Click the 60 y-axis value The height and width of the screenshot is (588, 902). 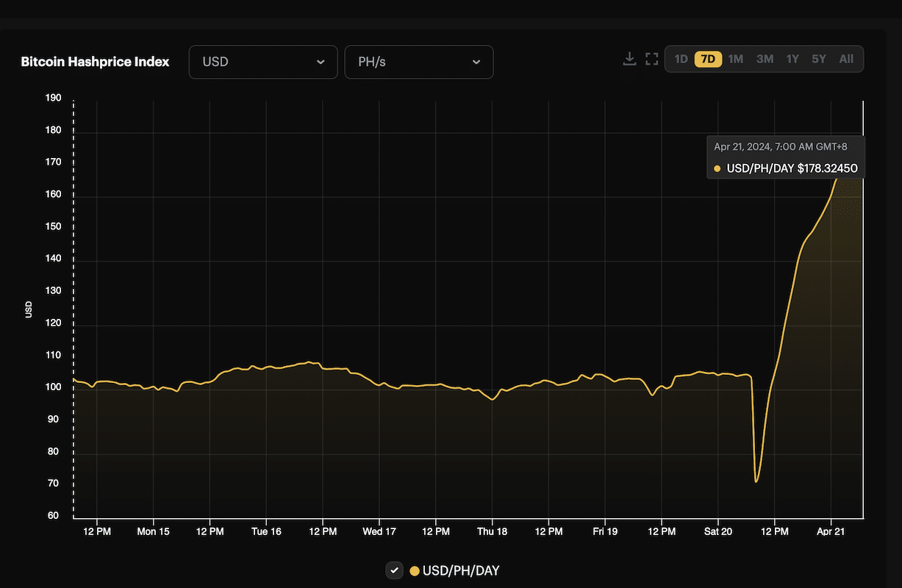pyautogui.click(x=53, y=516)
